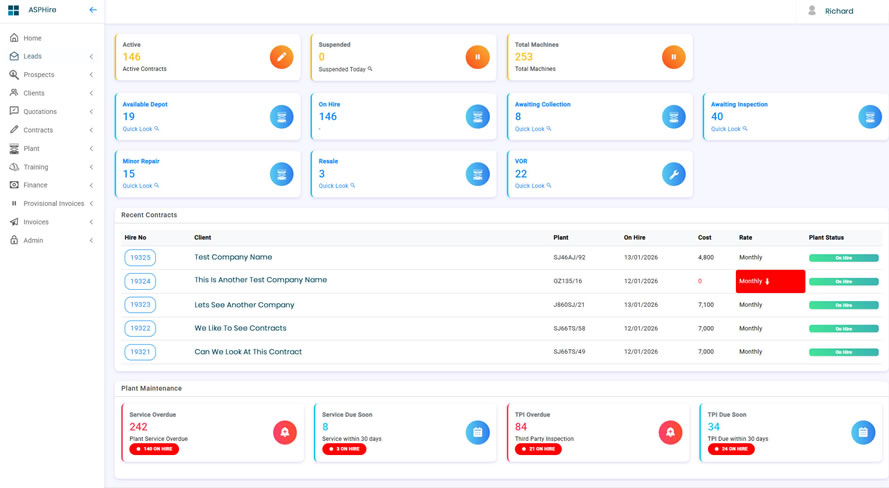Expand the Contracts sidebar submenu
Screen dimensions: 889x488
pos(91,130)
